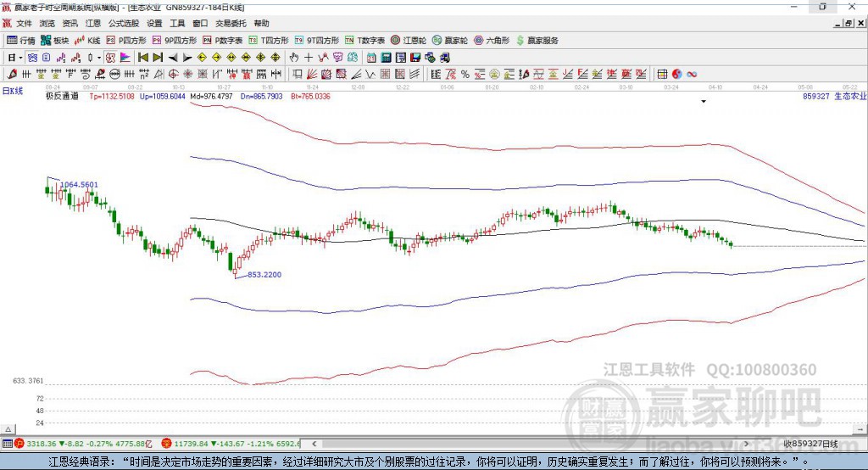Screen dimensions: 868x470
Task: Click the horizontal scrollbar left arrow
Action: pos(314,444)
